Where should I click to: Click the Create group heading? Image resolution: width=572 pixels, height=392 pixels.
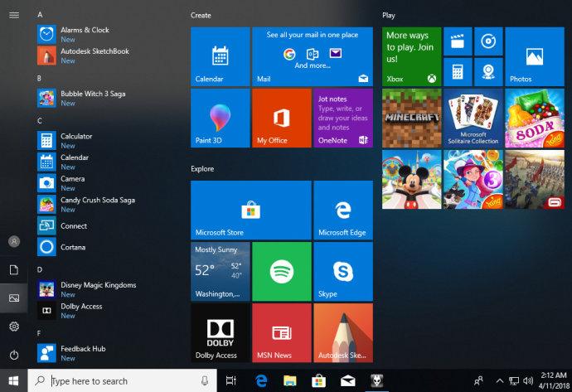click(x=201, y=15)
